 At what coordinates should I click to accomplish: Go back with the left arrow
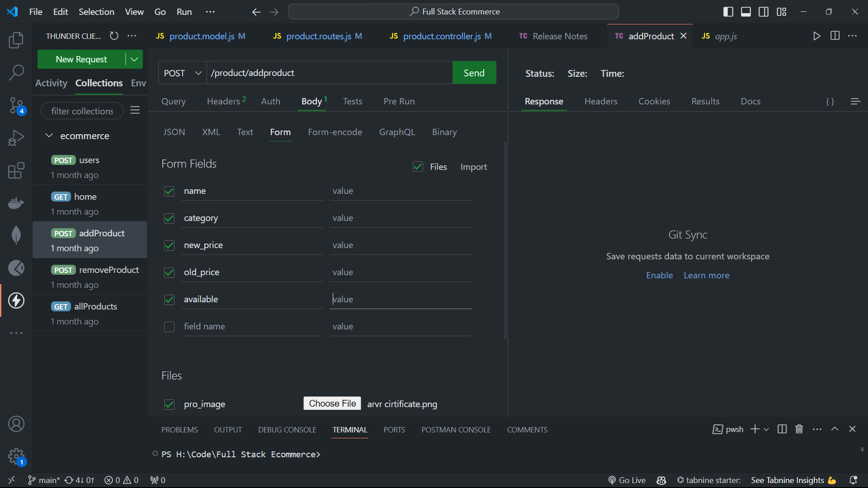pyautogui.click(x=256, y=12)
